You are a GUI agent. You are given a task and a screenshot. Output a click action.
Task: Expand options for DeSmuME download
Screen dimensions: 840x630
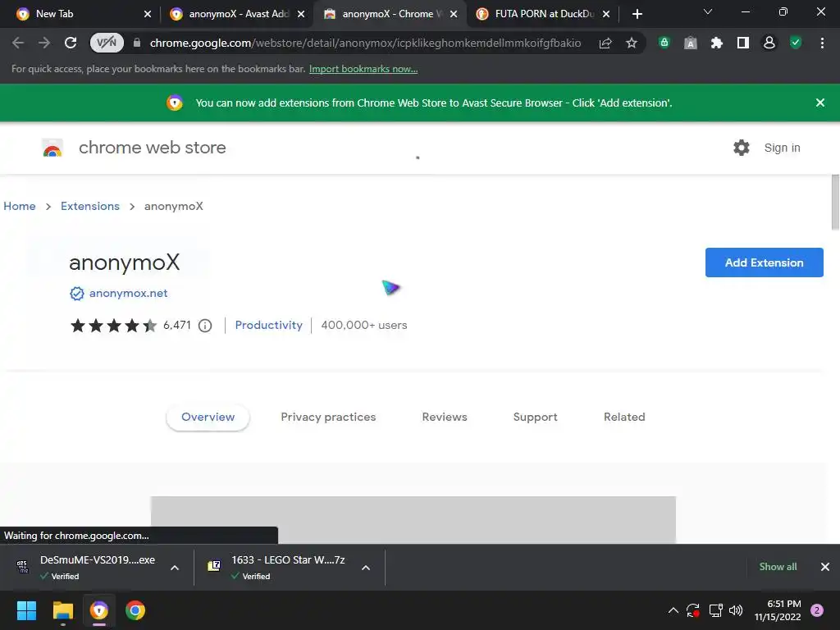click(x=175, y=568)
